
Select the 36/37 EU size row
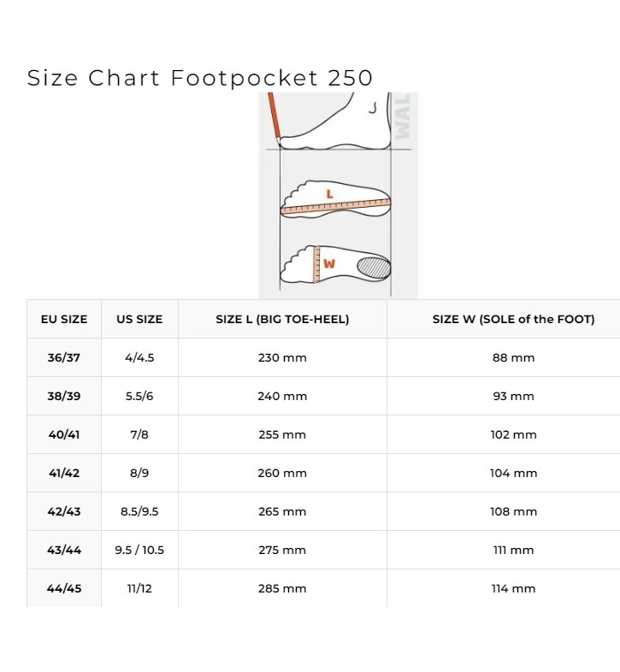click(323, 357)
